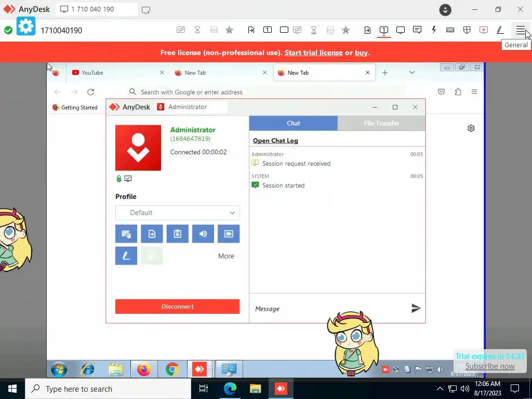Open the Actions lightning bolt menu

tap(434, 30)
